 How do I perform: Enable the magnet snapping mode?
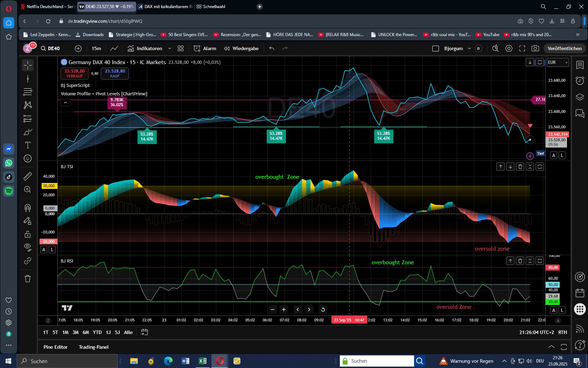click(27, 208)
